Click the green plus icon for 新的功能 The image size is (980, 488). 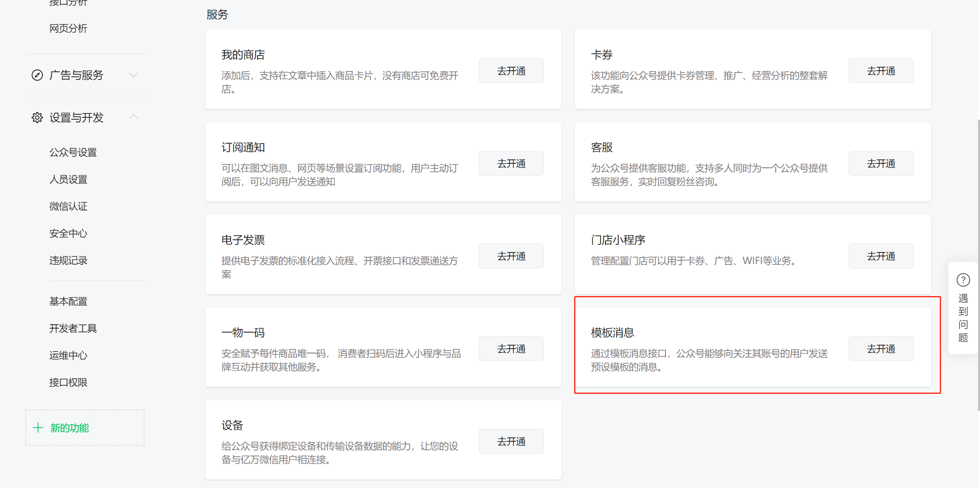(x=38, y=427)
